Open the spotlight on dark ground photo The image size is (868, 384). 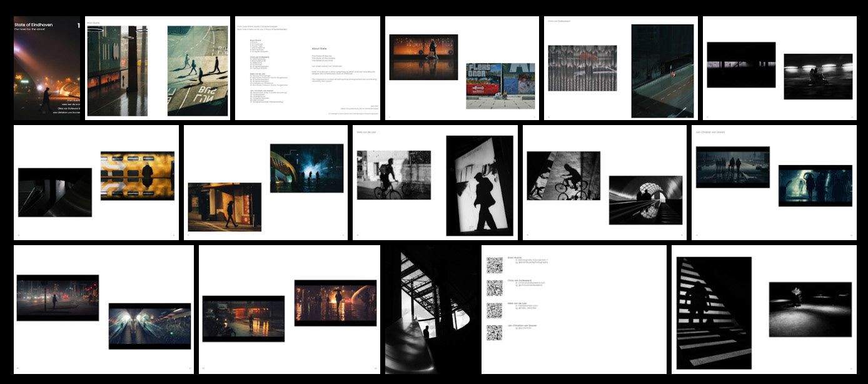(810, 310)
